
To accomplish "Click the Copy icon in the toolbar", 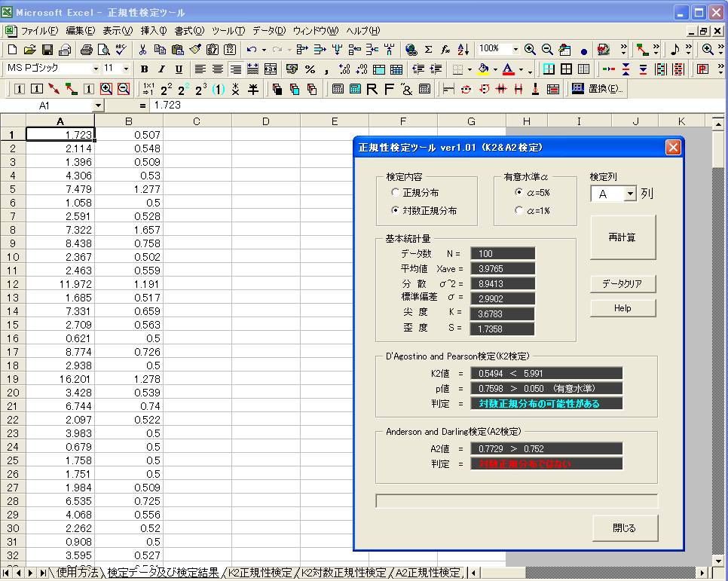I will click(161, 49).
